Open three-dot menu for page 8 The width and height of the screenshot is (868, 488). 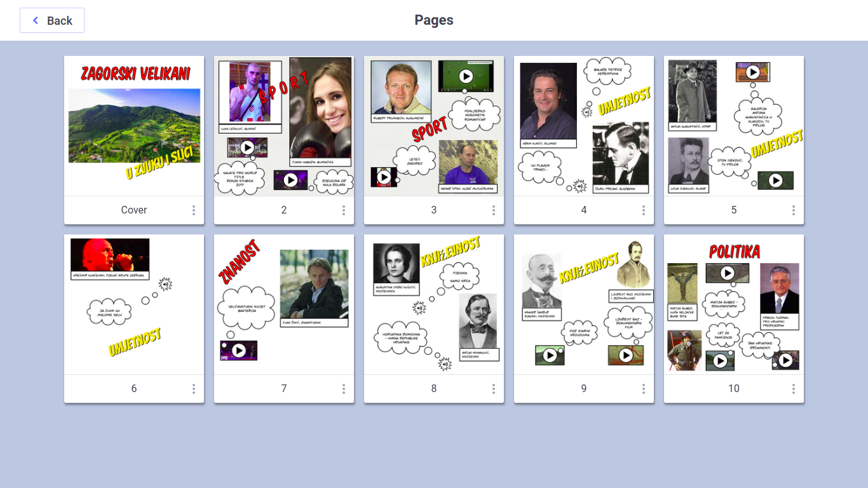click(494, 389)
